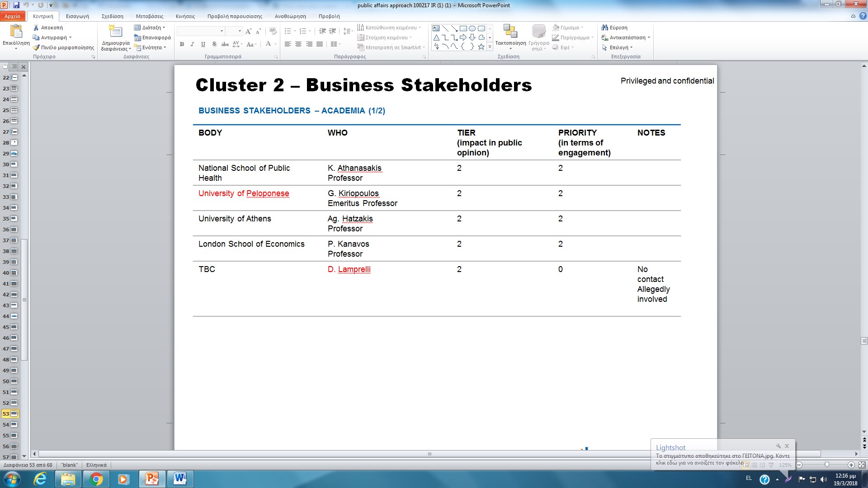Align text left in paragraph group
This screenshot has width=868, height=488.
click(288, 44)
